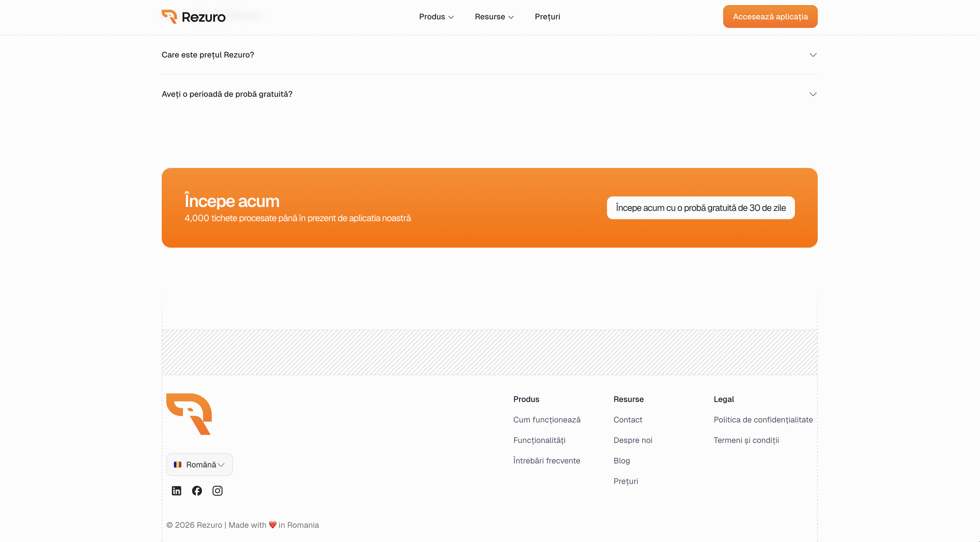Open the Resurse navigation menu

[x=494, y=17]
